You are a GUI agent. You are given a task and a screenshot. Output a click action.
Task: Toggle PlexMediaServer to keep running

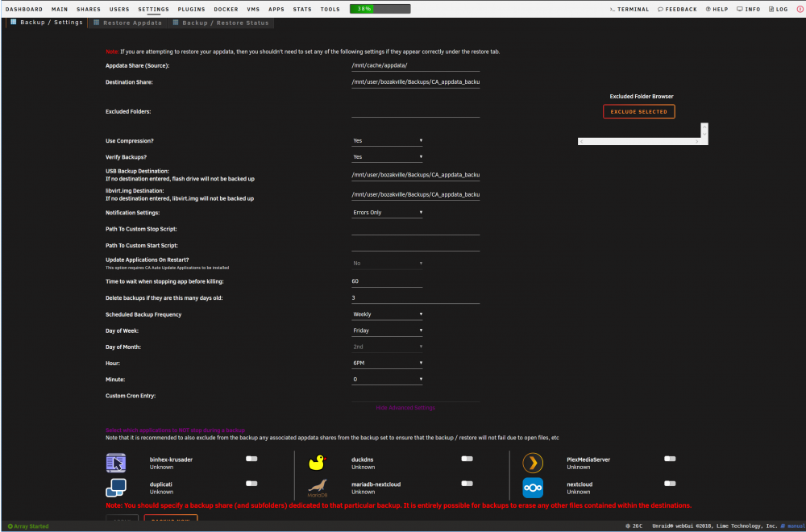click(x=670, y=459)
